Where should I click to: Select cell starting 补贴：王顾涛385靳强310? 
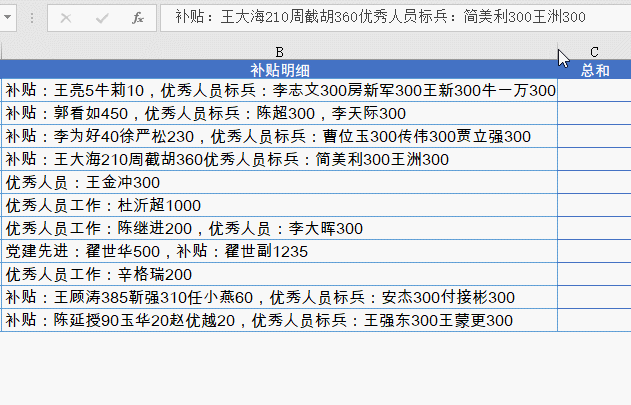tap(279, 297)
